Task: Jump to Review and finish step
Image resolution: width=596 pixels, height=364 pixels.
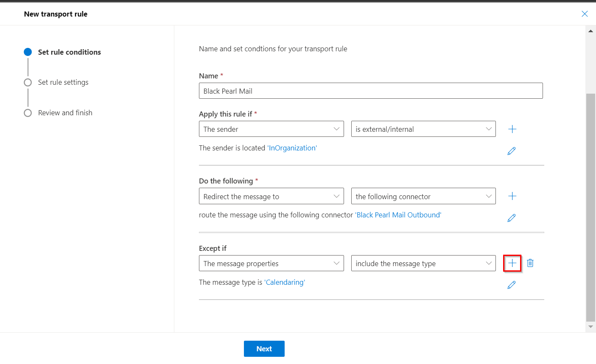Action: point(65,113)
